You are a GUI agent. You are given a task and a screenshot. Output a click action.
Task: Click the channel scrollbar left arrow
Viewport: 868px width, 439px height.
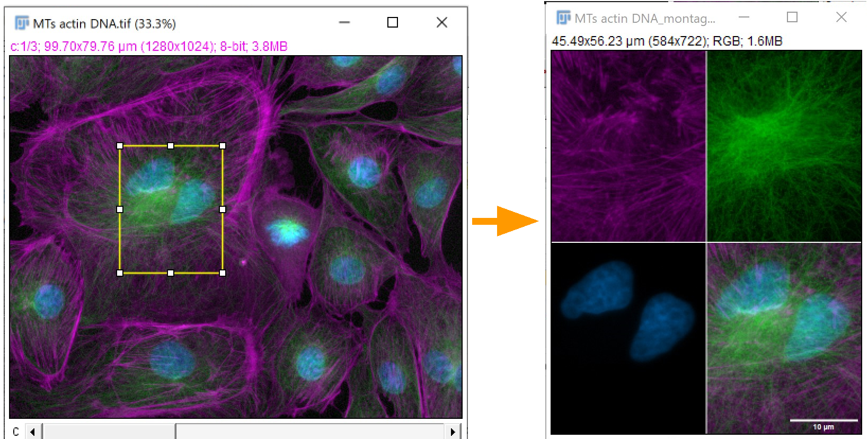[x=33, y=432]
